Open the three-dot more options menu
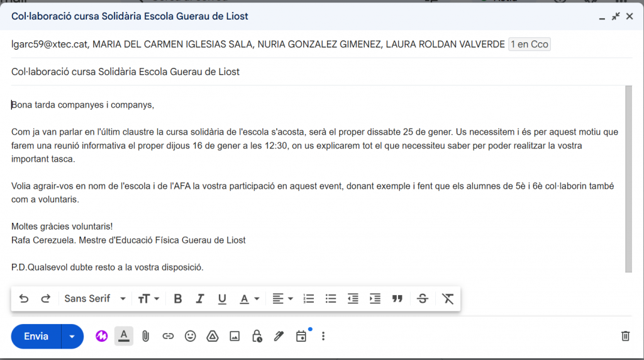Viewport: 644px width, 360px height. tap(323, 336)
